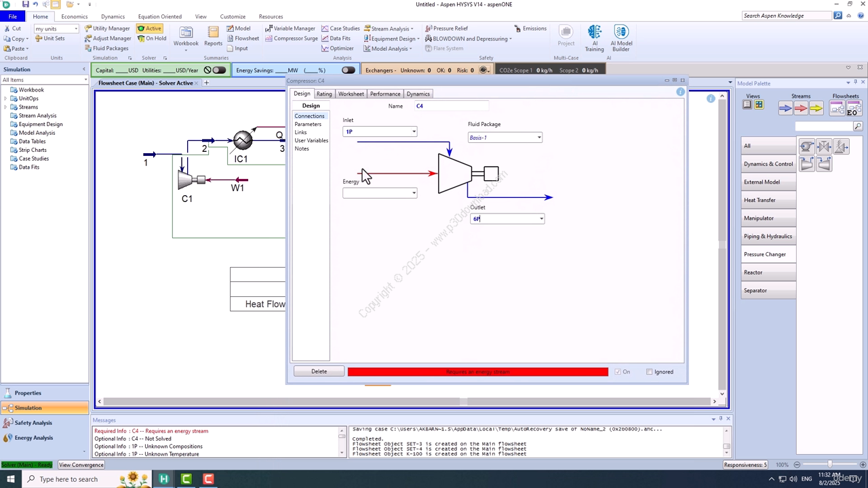
Task: Open info icon in compressor dialog
Action: (x=680, y=91)
